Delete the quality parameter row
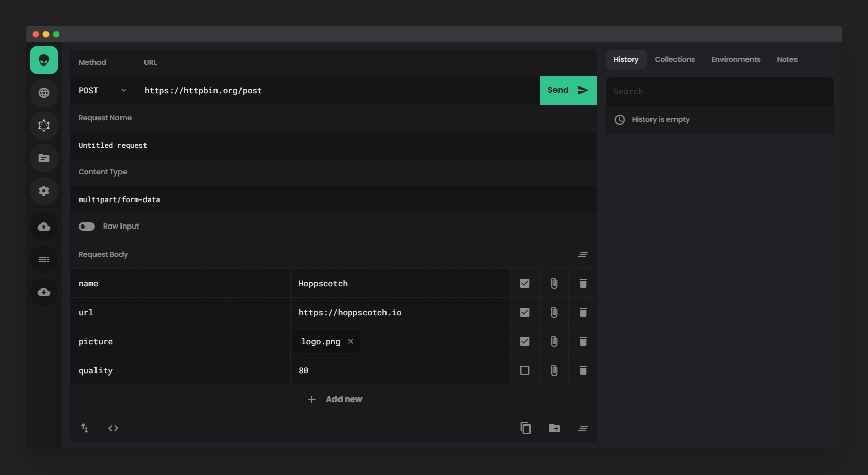 [583, 370]
